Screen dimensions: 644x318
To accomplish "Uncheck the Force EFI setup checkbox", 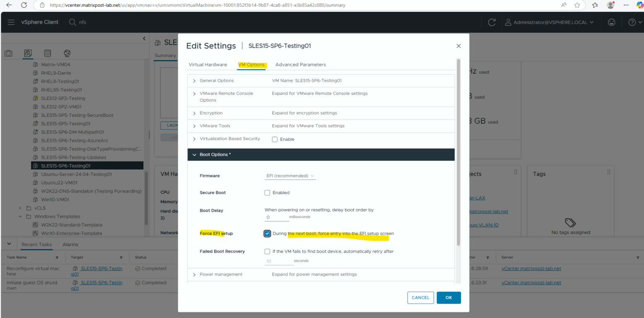I will [x=267, y=234].
